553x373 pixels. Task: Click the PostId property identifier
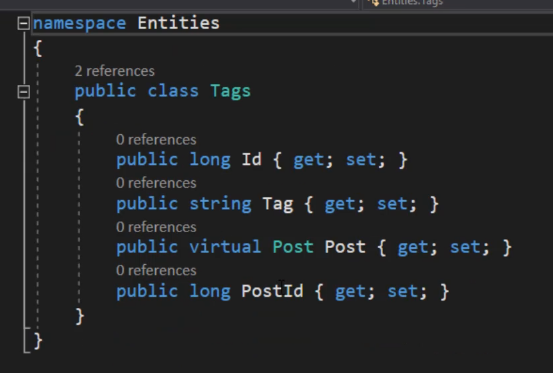pos(272,291)
